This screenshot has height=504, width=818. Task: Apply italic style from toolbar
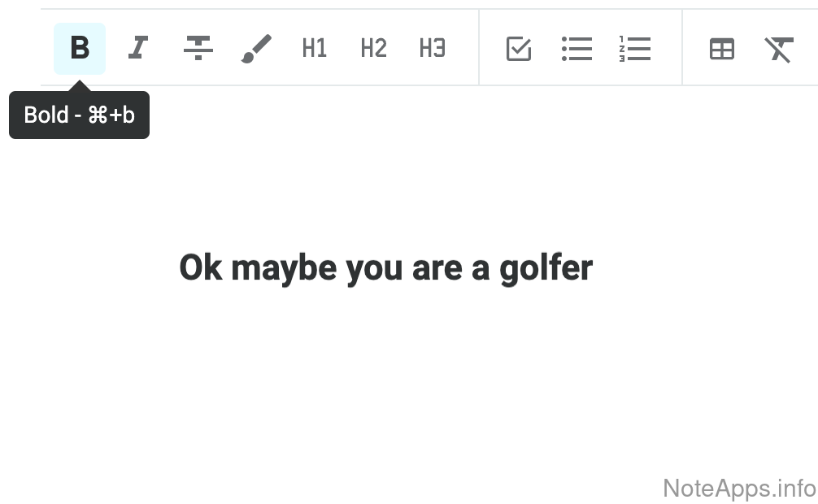coord(138,49)
